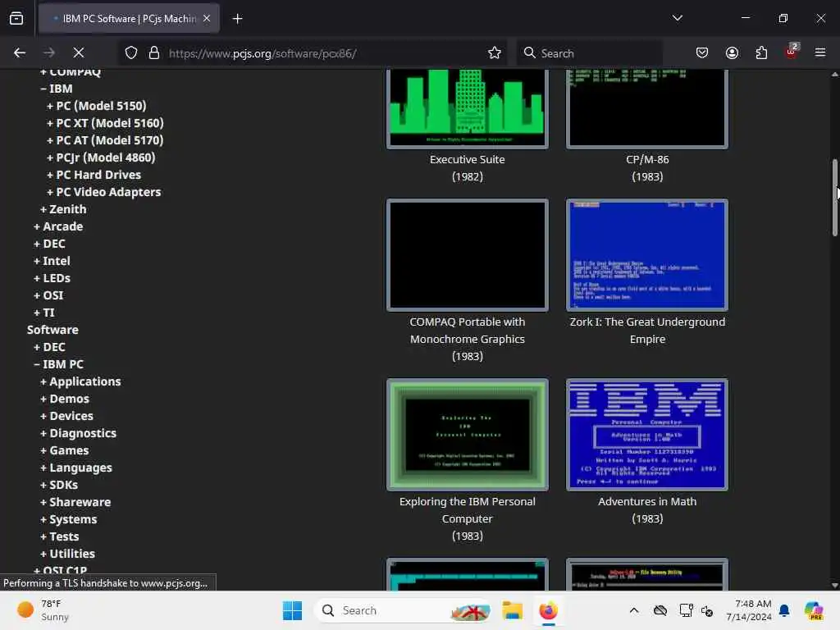Expand the TI section
Image resolution: width=840 pixels, height=630 pixels.
[44, 312]
